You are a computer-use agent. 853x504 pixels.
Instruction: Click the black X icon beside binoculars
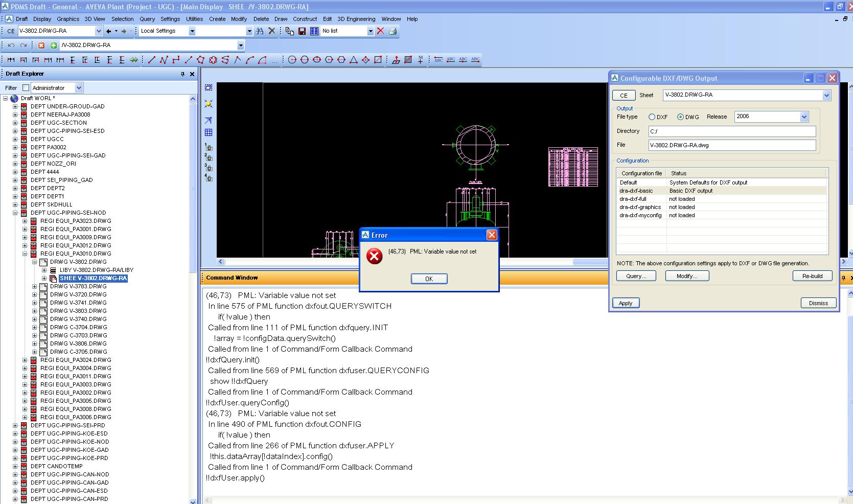click(272, 31)
